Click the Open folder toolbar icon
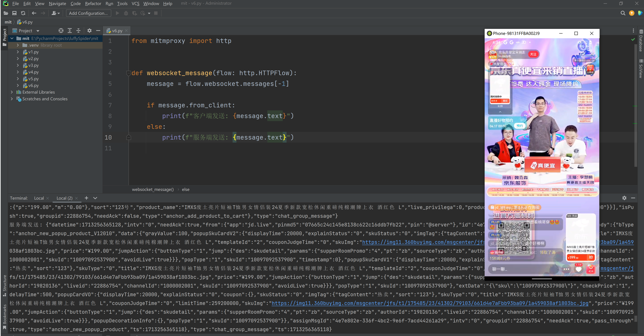 6,13
